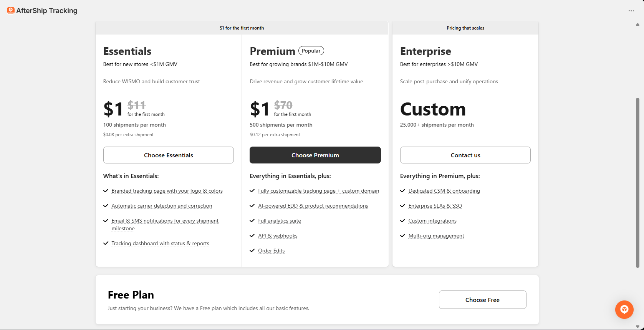
Task: Click '500 shipments per month' text
Action: 281,125
